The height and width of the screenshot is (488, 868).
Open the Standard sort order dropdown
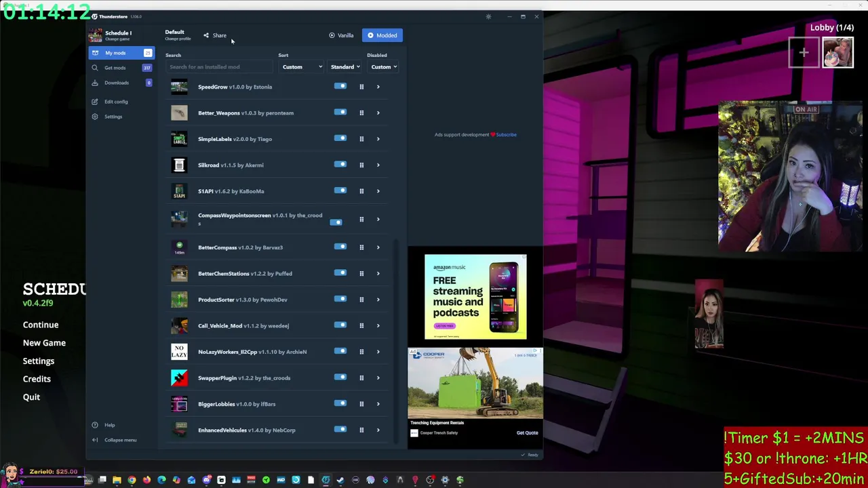tap(345, 67)
